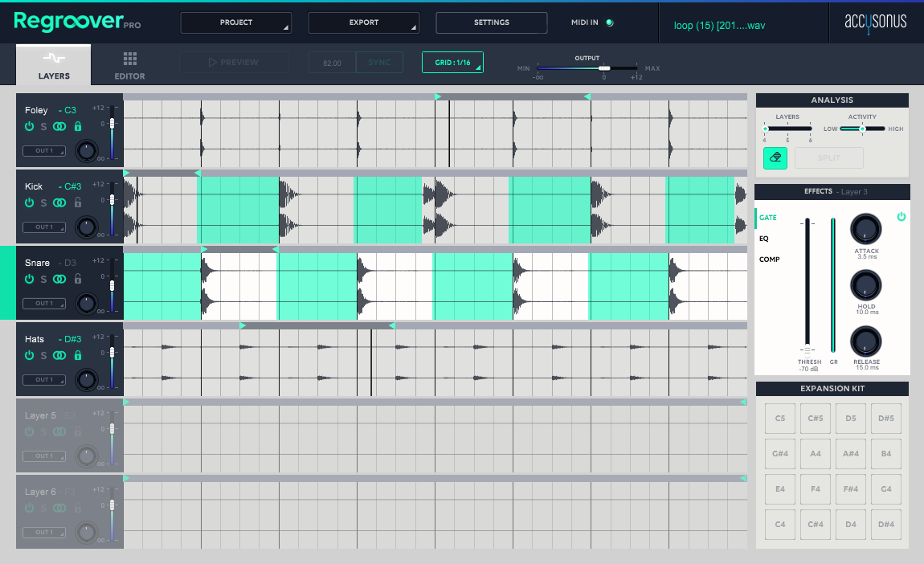Click the Gate Attack knob
This screenshot has width=924, height=564.
(865, 229)
